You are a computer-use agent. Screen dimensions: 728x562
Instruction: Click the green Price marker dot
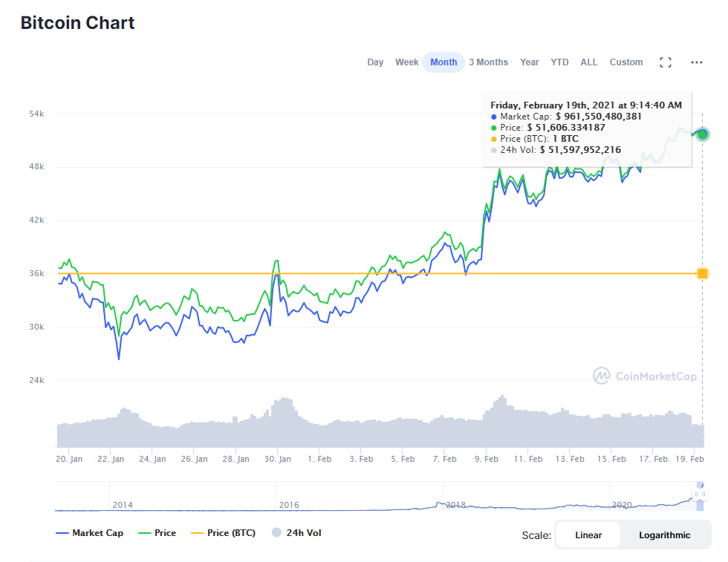[703, 134]
